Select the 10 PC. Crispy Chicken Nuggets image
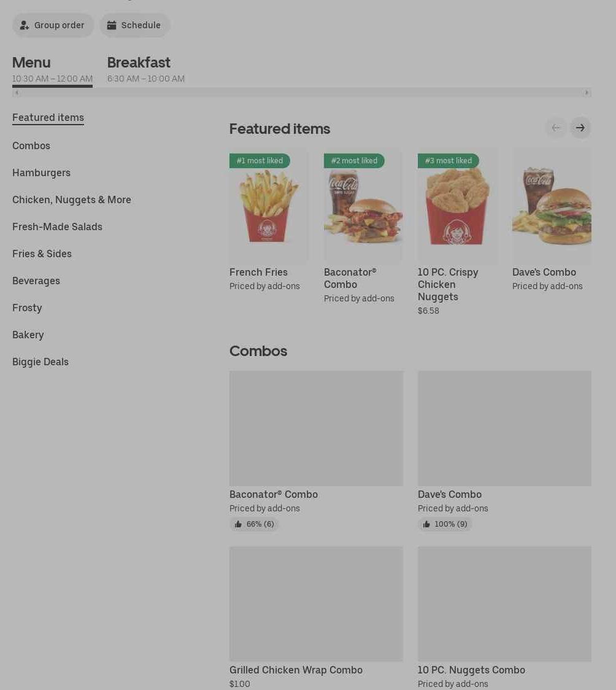This screenshot has width=616, height=690. [x=458, y=206]
